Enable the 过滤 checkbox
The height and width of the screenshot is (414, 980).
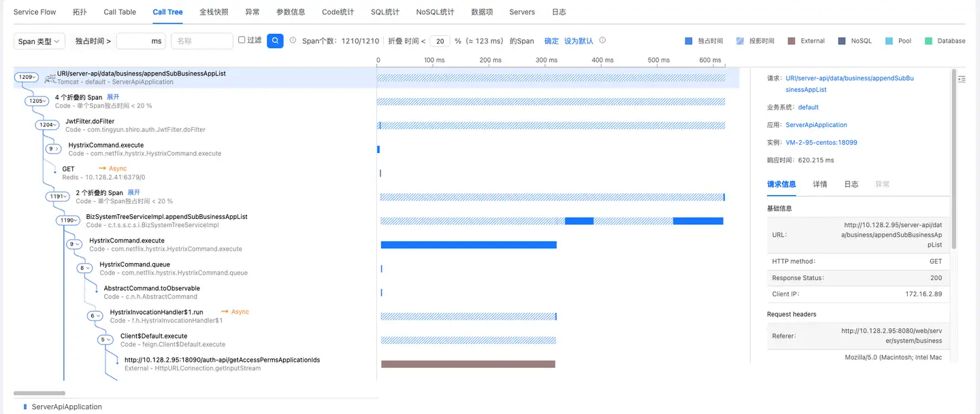[242, 40]
